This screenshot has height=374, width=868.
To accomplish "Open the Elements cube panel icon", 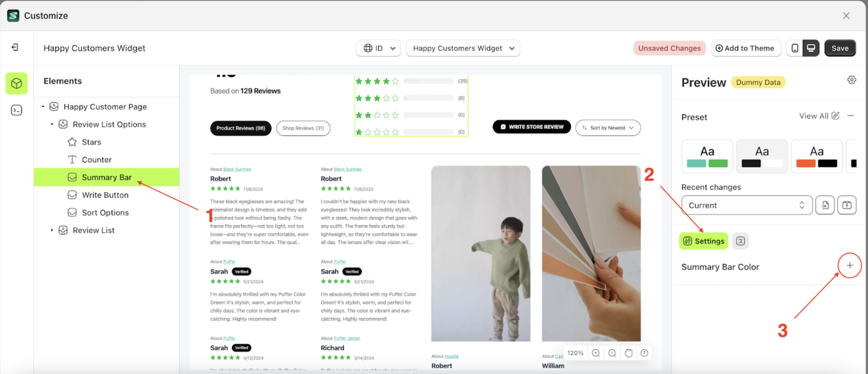I will pos(16,84).
